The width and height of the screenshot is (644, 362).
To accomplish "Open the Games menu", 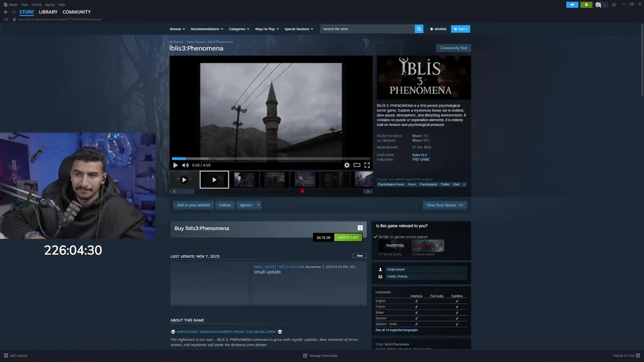I will [x=50, y=5].
